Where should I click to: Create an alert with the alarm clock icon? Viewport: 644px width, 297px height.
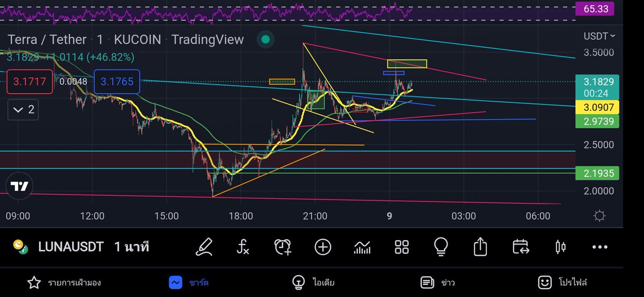(x=283, y=247)
